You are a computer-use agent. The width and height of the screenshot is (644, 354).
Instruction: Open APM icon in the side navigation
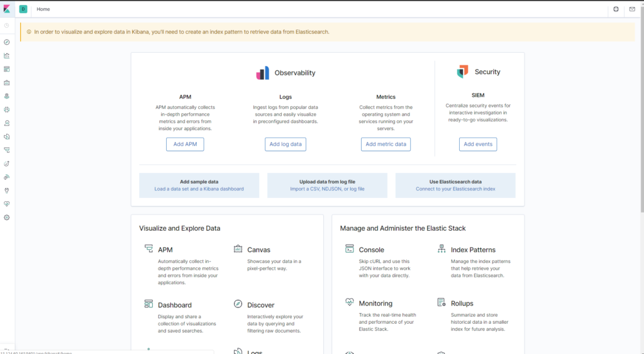pos(6,150)
